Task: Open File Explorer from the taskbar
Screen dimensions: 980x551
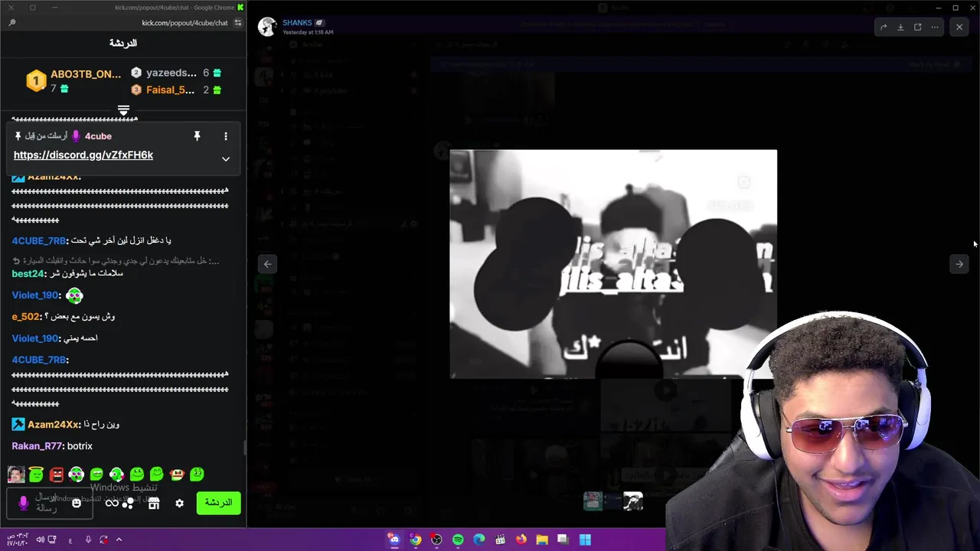Action: click(542, 540)
